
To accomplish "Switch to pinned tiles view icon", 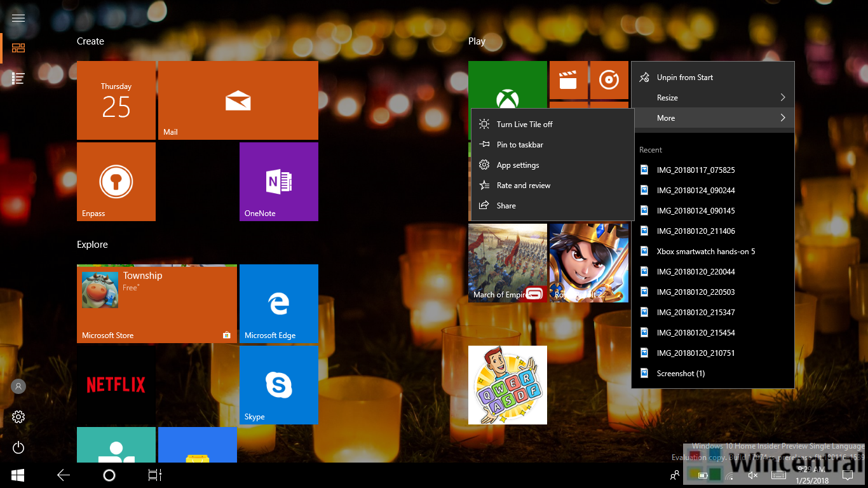I will [18, 48].
